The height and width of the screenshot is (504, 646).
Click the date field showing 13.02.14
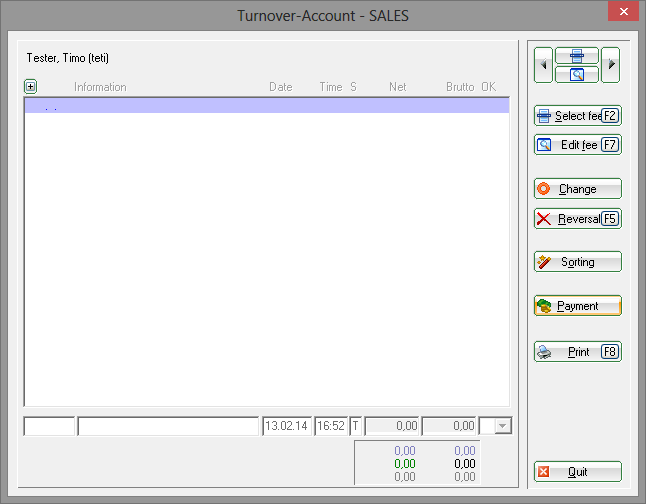(x=287, y=426)
